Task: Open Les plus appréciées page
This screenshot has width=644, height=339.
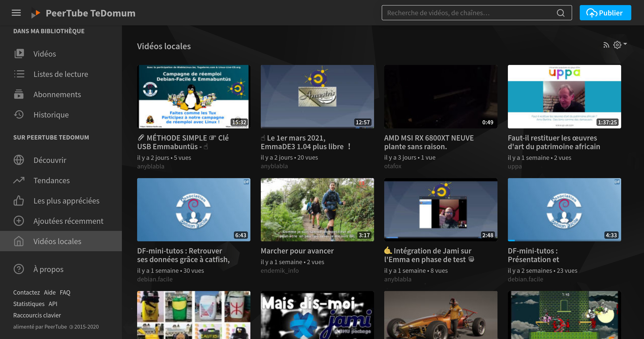Action: click(66, 200)
